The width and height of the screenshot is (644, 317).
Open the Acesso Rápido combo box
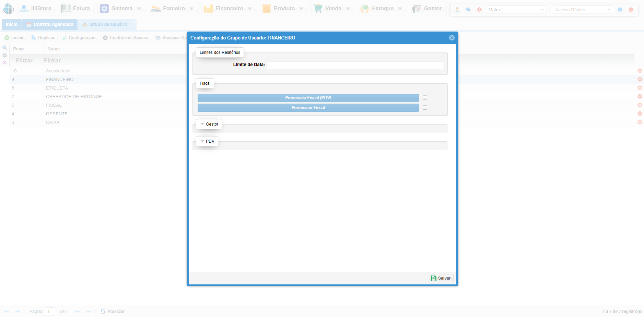pyautogui.click(x=582, y=10)
